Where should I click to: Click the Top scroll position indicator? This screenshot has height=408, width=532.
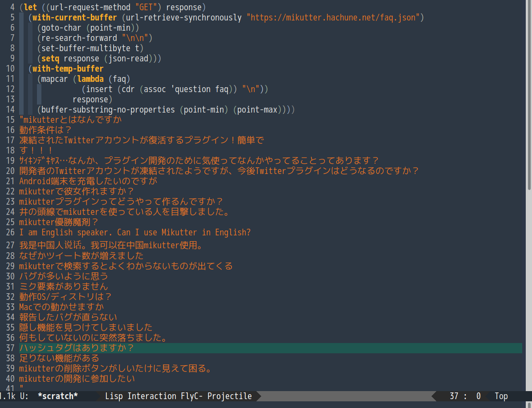501,396
